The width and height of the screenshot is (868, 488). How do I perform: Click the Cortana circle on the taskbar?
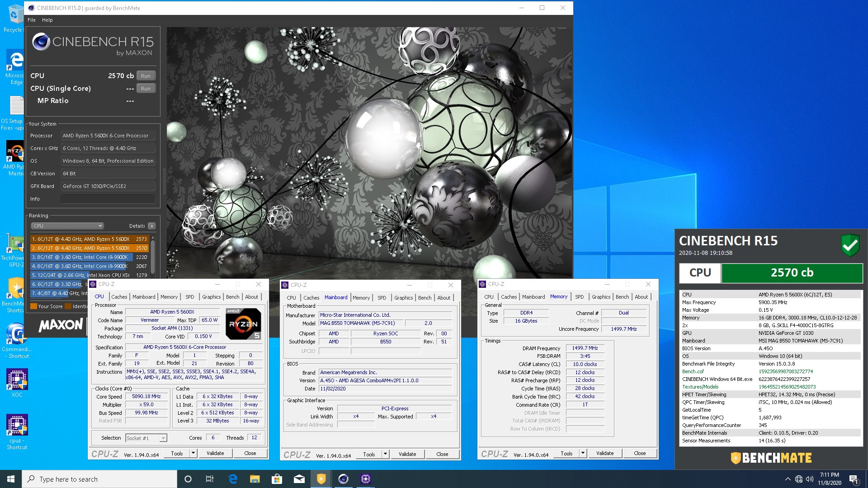(188, 479)
